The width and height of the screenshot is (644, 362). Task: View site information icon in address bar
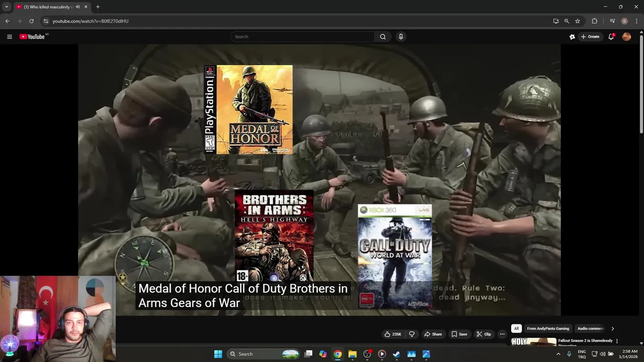pos(46,21)
